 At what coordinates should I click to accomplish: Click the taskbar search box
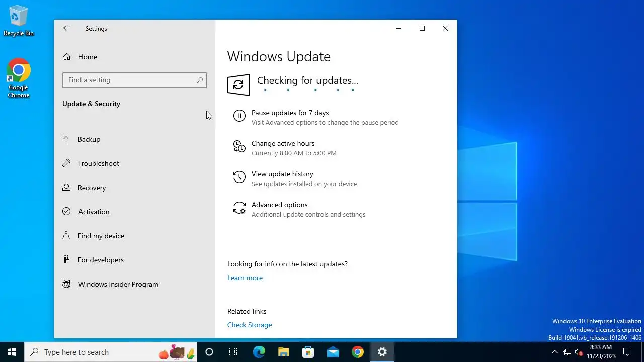pos(111,352)
